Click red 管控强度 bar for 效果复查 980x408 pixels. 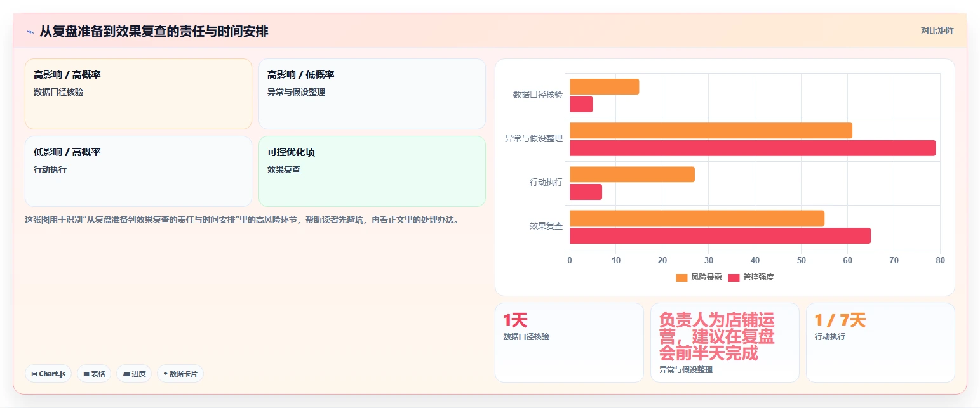click(720, 235)
